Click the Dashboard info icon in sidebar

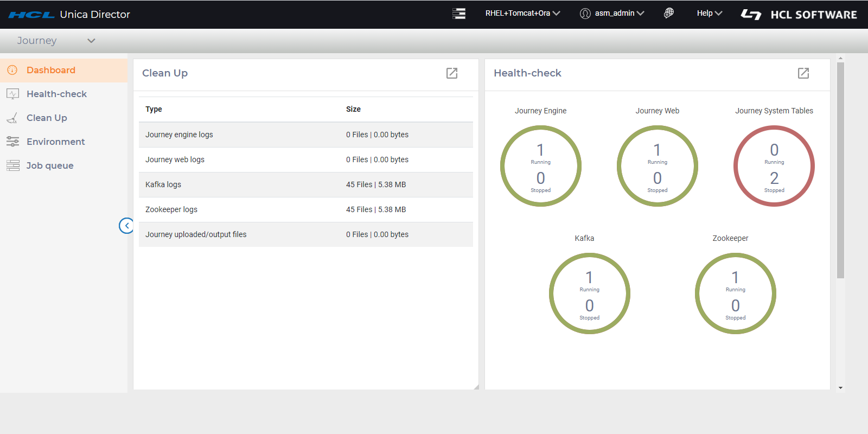[12, 70]
